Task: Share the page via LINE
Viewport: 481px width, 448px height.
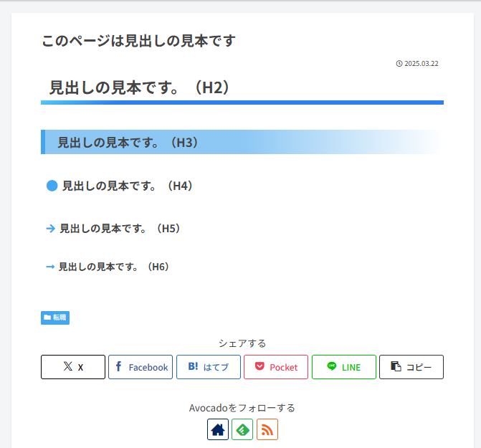Action: 343,367
